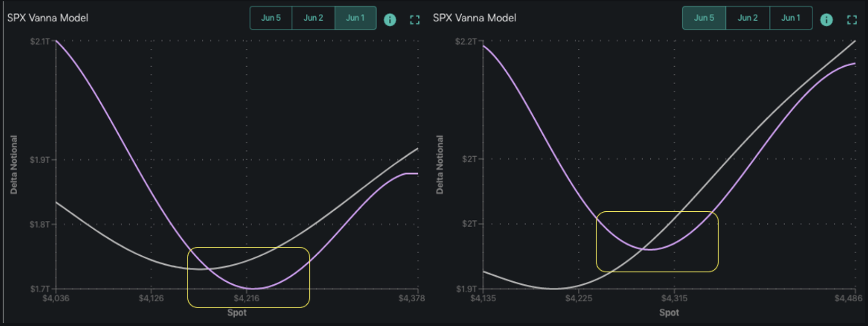
Task: Click the $4,216 spot label on left chart
Action: tap(246, 298)
